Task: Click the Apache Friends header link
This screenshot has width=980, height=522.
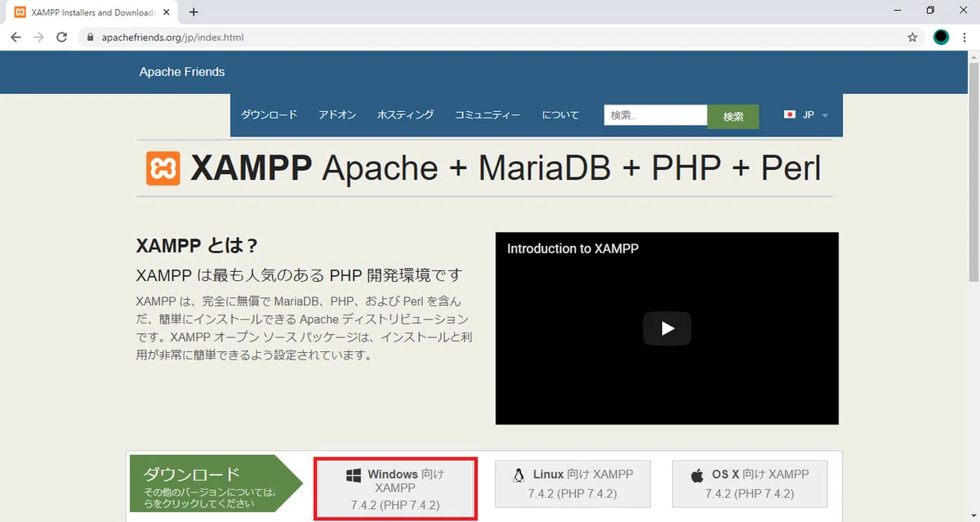Action: point(182,72)
